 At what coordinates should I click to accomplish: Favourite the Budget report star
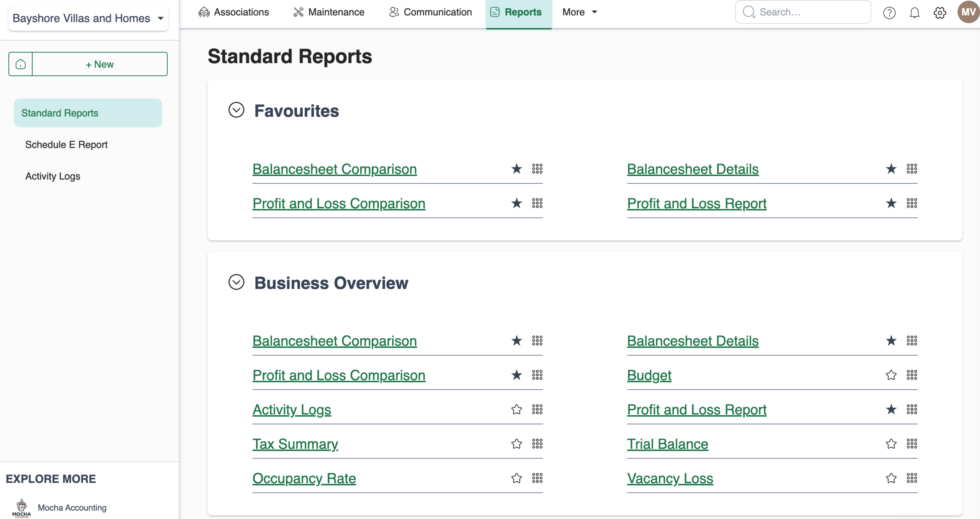coord(891,375)
